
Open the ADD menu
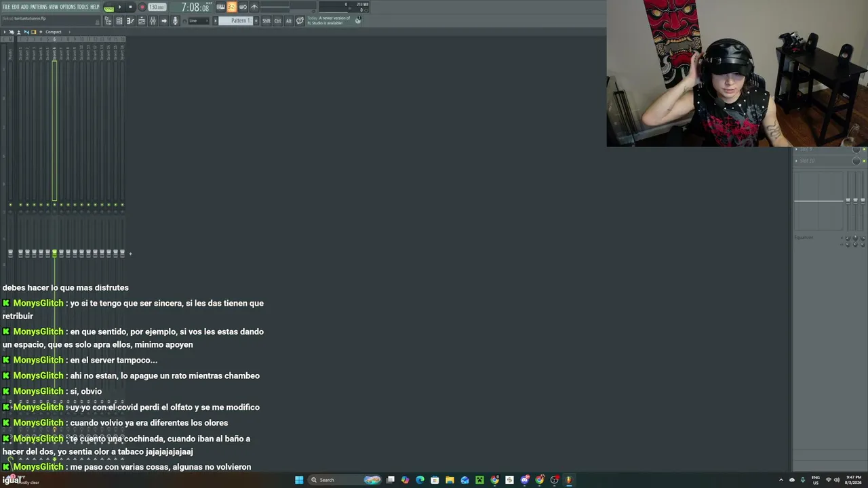tap(24, 7)
